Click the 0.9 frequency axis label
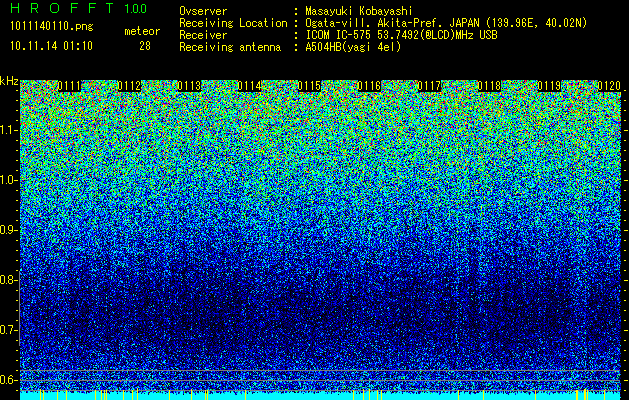Image resolution: width=629 pixels, height=400 pixels. tap(8, 230)
